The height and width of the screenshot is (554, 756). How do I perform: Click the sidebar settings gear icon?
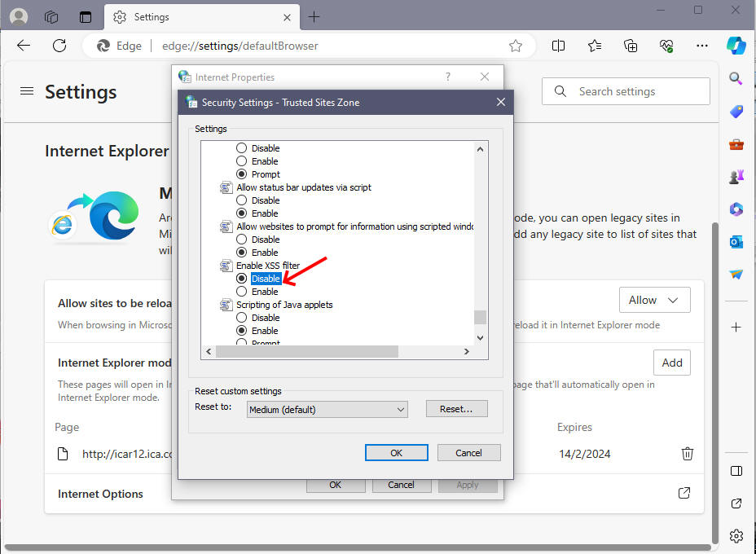point(736,536)
